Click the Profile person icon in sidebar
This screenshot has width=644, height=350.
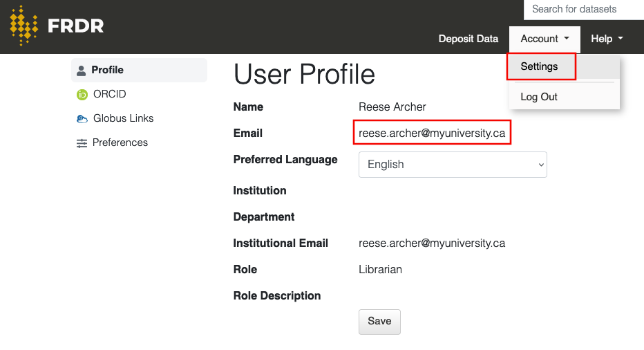pyautogui.click(x=82, y=71)
